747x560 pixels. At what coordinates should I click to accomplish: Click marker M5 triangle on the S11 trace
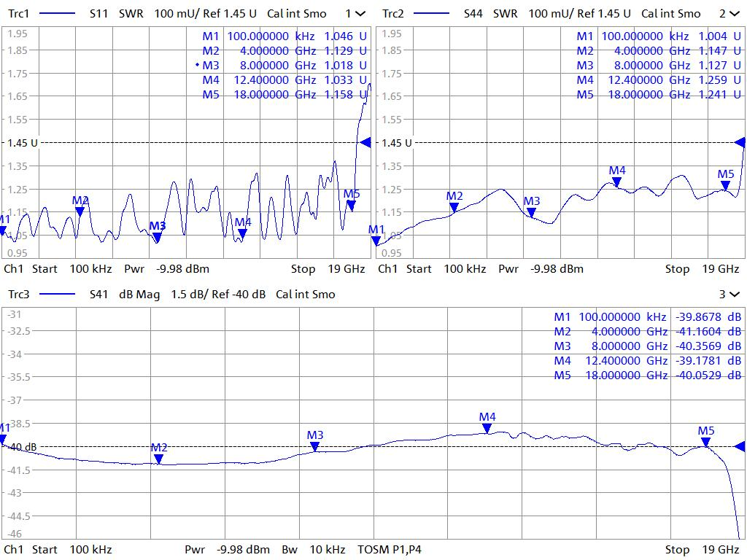coord(351,206)
